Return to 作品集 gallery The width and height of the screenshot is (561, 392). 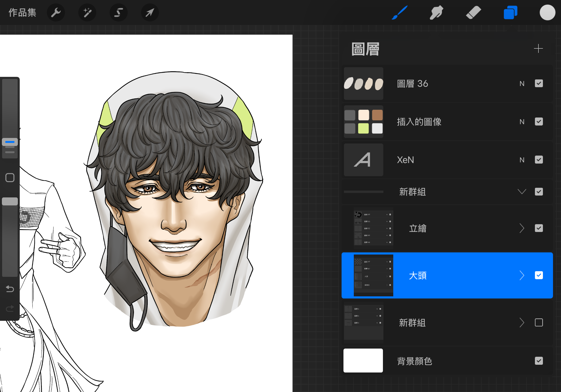(x=22, y=12)
